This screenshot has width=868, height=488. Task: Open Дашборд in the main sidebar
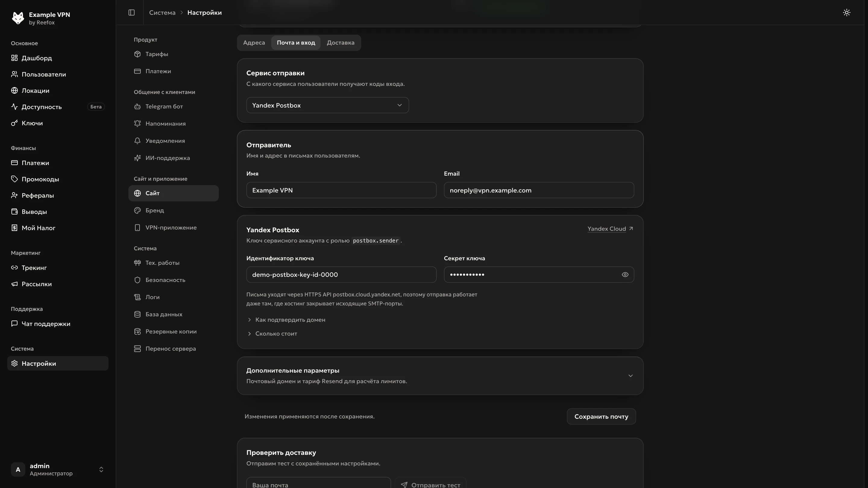click(x=58, y=58)
